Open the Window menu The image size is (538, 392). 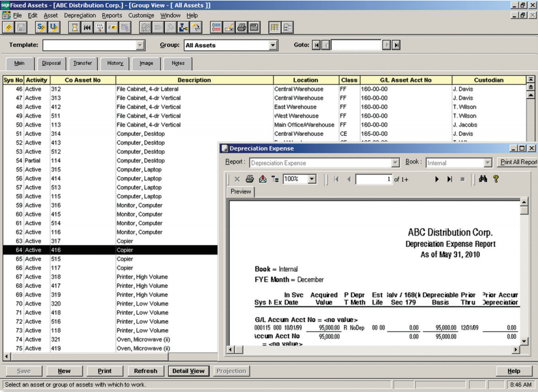coord(170,16)
